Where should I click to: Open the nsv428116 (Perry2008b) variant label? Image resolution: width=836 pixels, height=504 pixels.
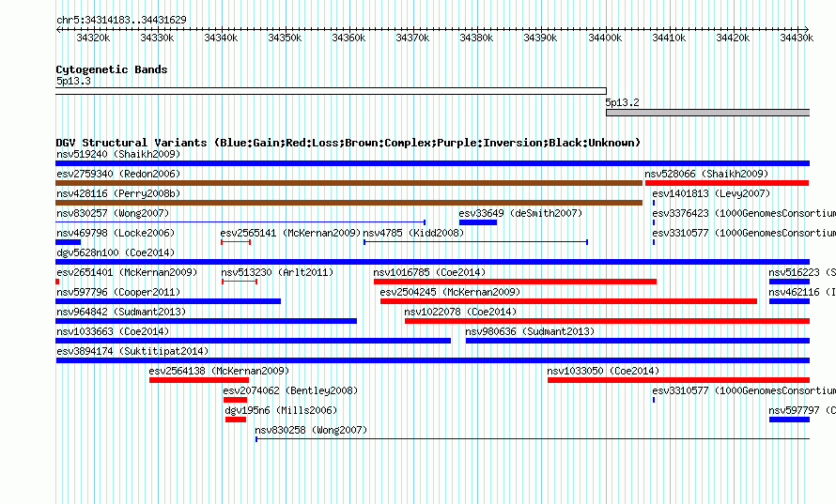(118, 193)
